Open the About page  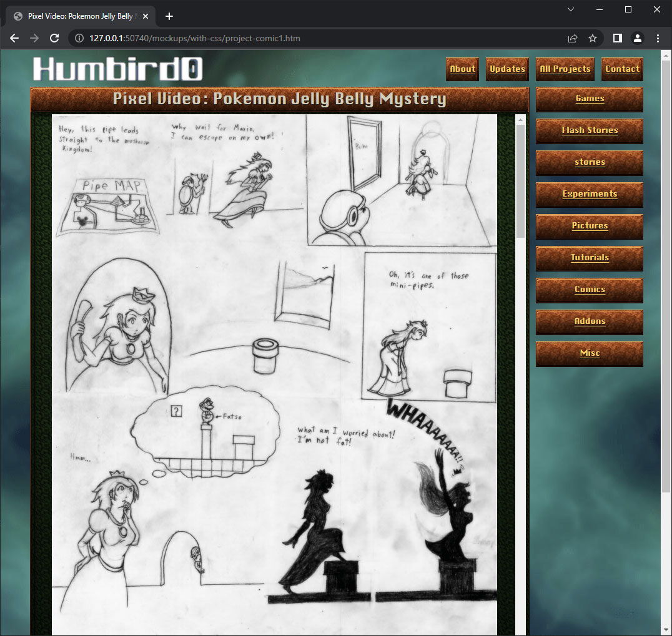tap(462, 69)
